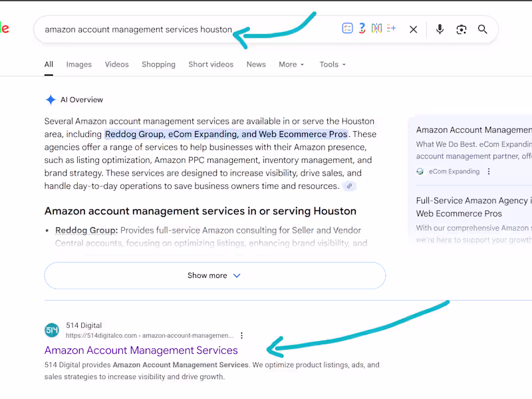Switch to the Shopping tab
This screenshot has width=532, height=399.
(158, 65)
